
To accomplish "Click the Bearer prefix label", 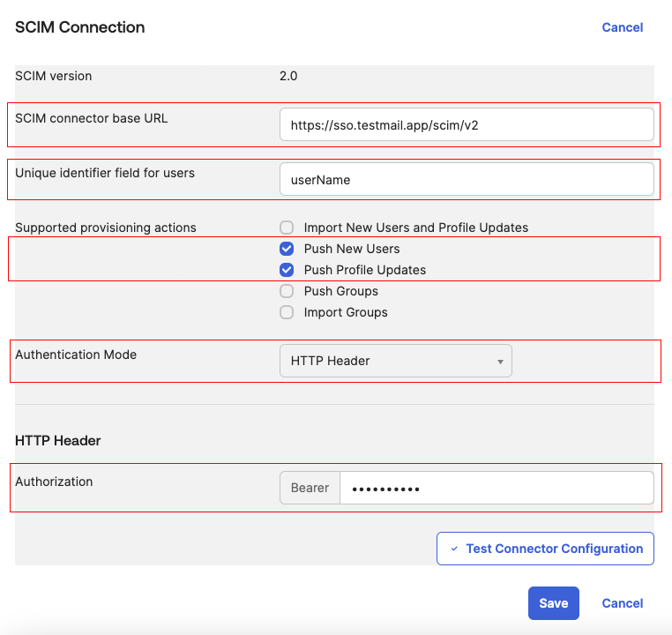I will [310, 488].
